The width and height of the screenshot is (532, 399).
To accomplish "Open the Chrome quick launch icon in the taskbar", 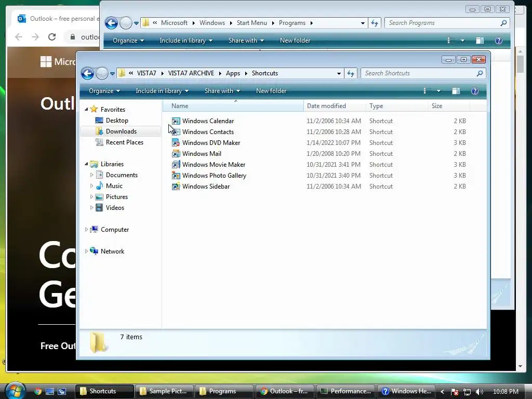I will 37,391.
